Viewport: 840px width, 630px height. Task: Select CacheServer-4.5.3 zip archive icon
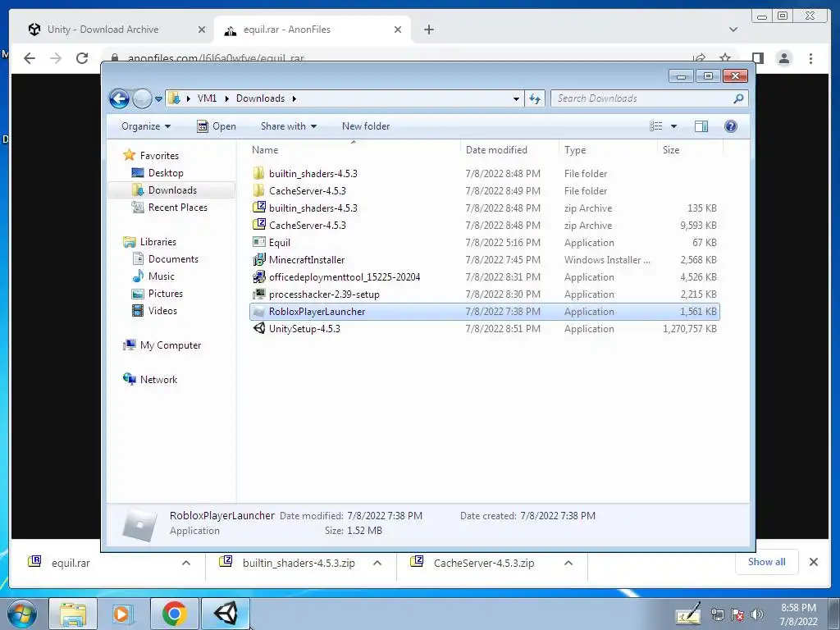coord(258,225)
